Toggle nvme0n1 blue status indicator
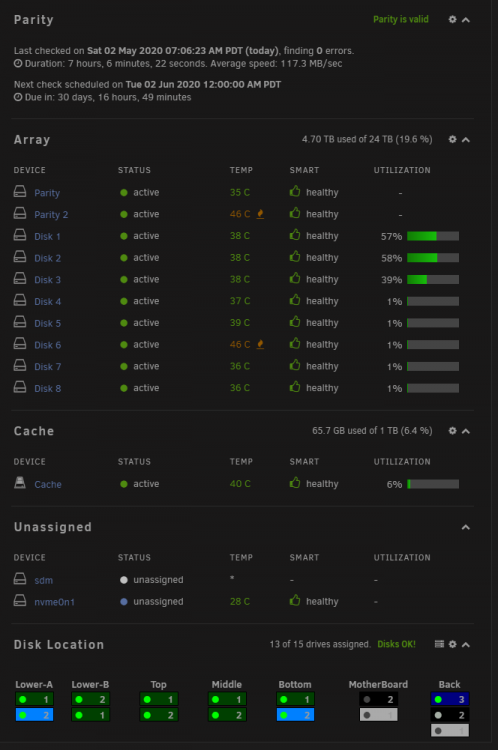The width and height of the screenshot is (498, 750). pos(124,602)
